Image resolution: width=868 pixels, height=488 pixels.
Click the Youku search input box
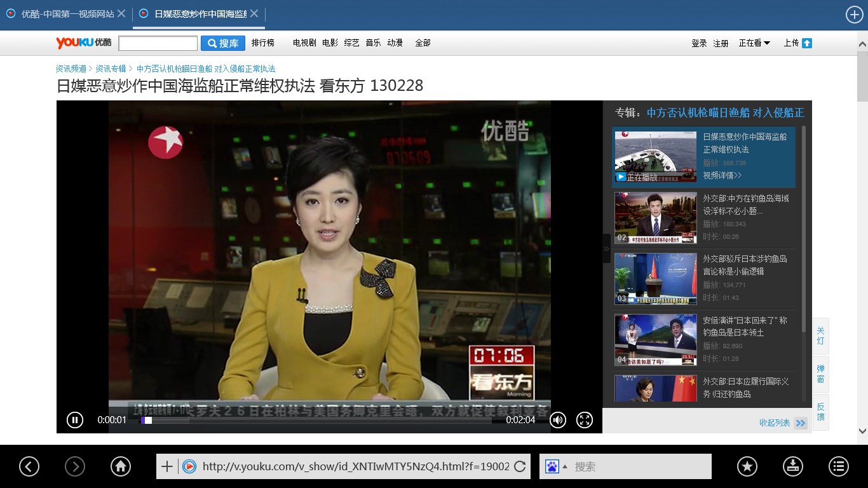pyautogui.click(x=158, y=43)
